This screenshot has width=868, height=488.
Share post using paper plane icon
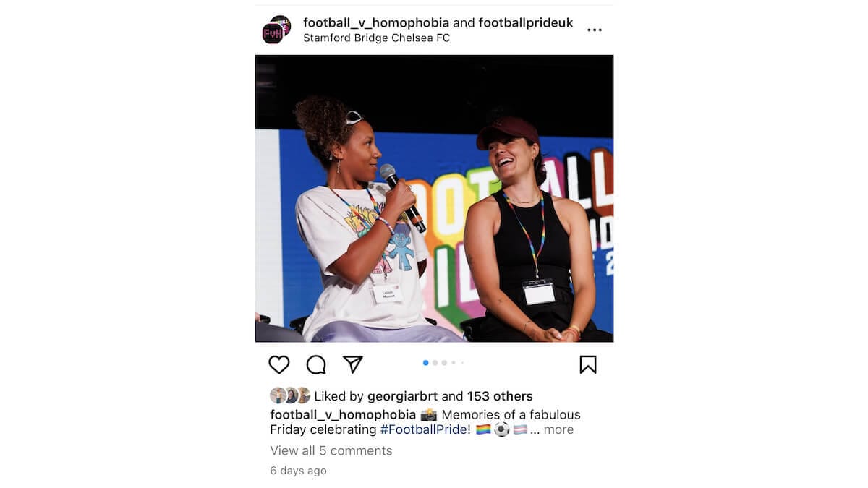(x=352, y=364)
